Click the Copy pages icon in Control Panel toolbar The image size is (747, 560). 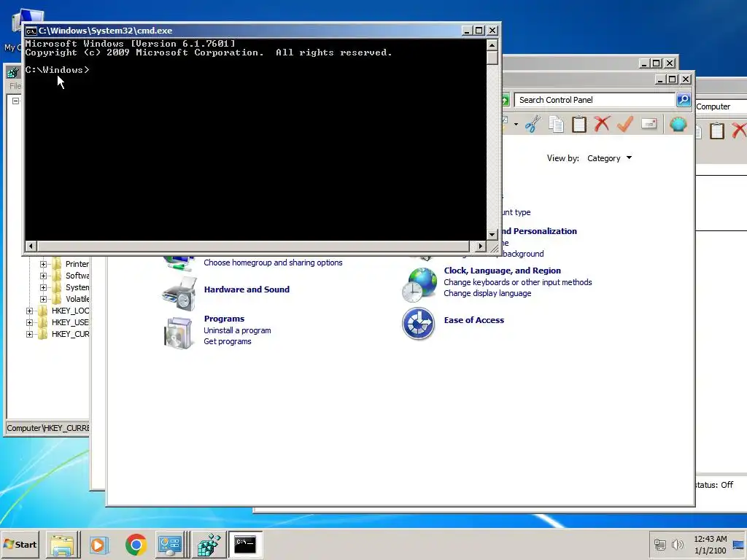[x=556, y=124]
